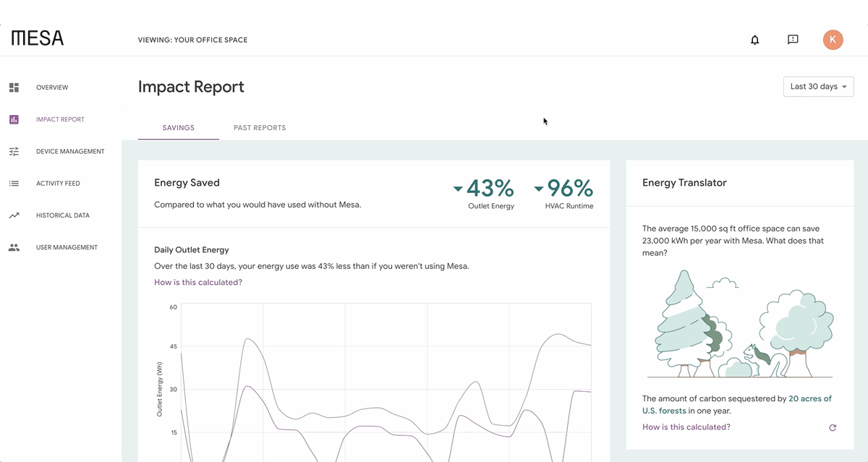
Task: Click the Historical Data trend icon
Action: (14, 215)
